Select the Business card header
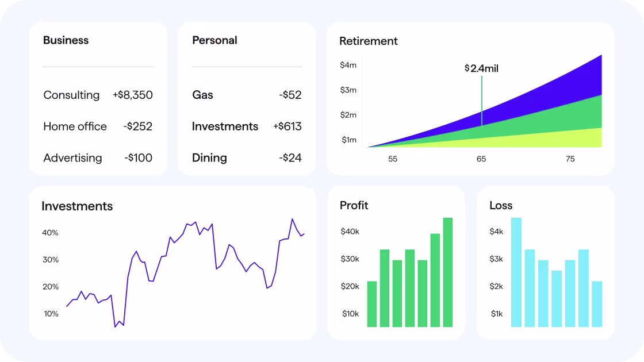644x362 pixels. coord(66,40)
